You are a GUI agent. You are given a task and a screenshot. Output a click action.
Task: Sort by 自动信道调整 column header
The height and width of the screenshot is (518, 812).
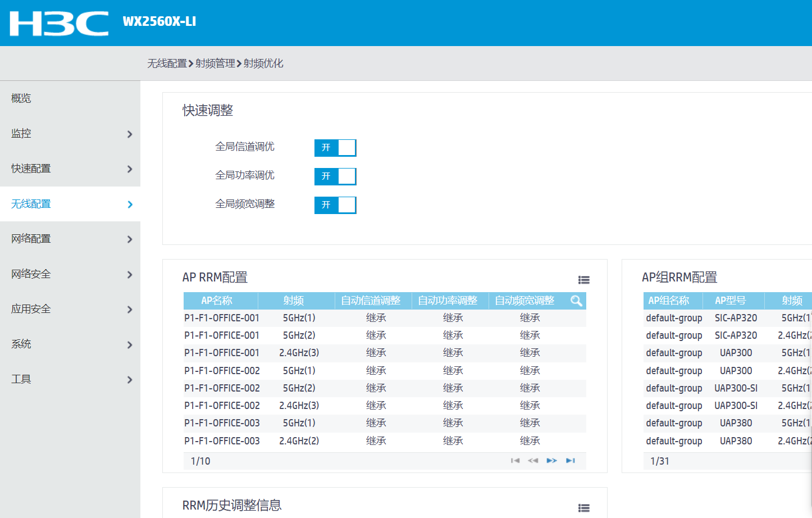pos(371,301)
